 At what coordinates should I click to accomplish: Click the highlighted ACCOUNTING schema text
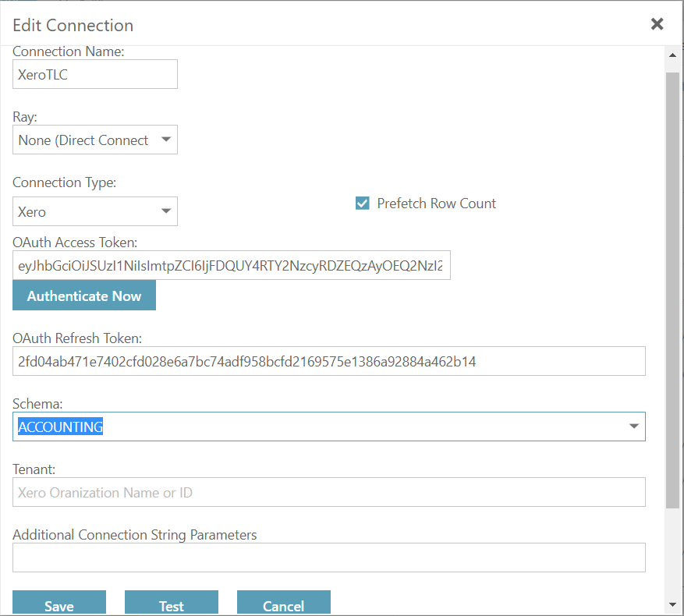tap(60, 427)
